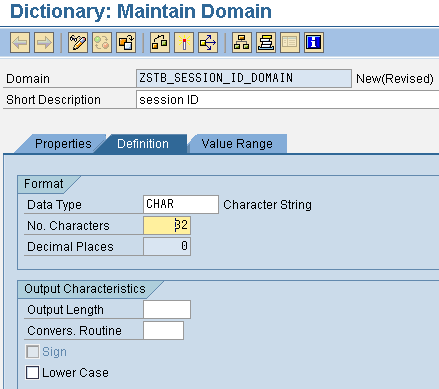Click the 'Format' group header
The image size is (439, 389).
click(x=44, y=184)
